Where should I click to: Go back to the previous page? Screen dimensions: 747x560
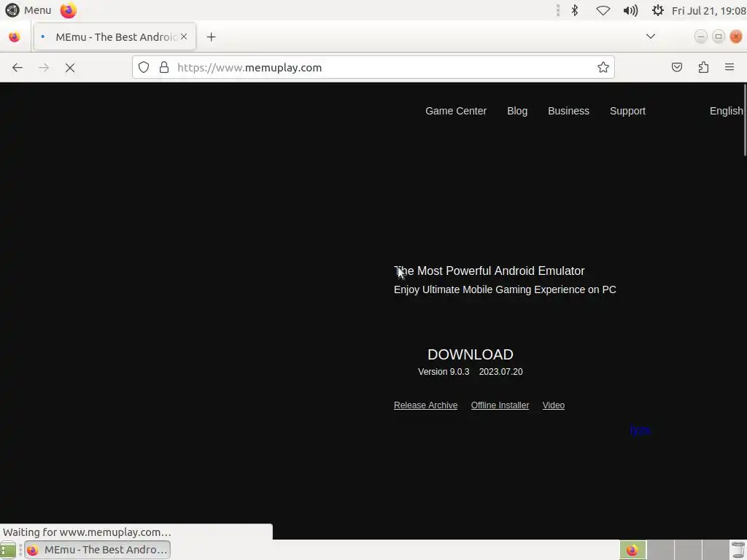pos(18,68)
